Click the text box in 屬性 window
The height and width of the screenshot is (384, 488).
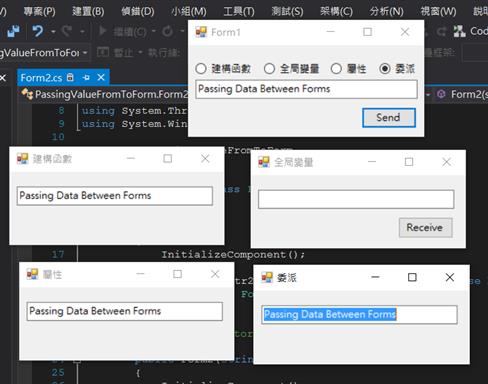tap(125, 311)
